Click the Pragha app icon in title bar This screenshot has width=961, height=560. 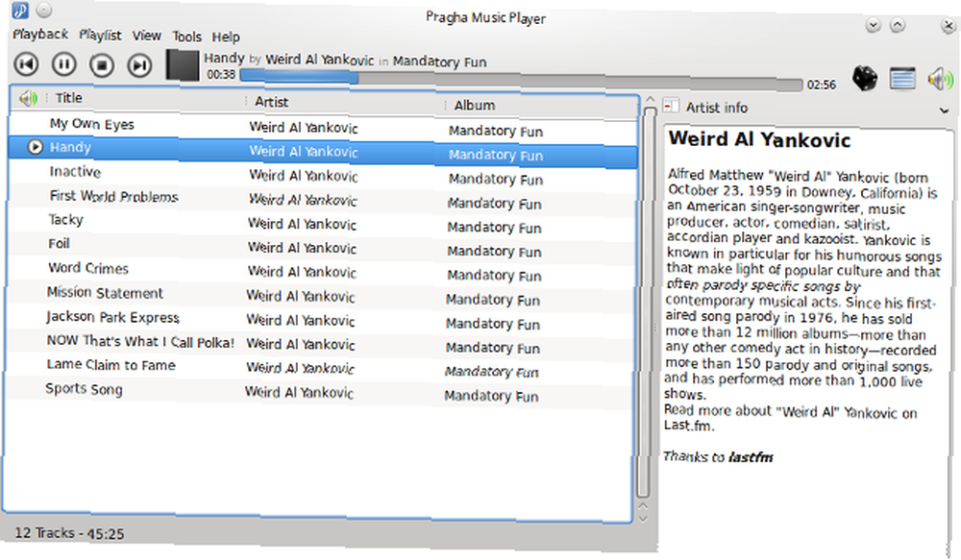click(x=20, y=10)
